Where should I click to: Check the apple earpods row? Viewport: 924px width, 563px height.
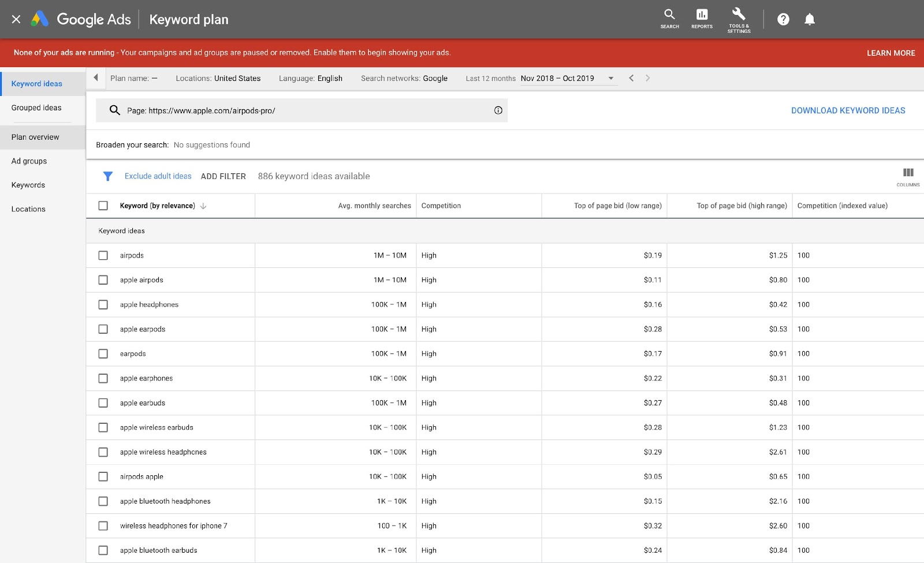point(103,329)
